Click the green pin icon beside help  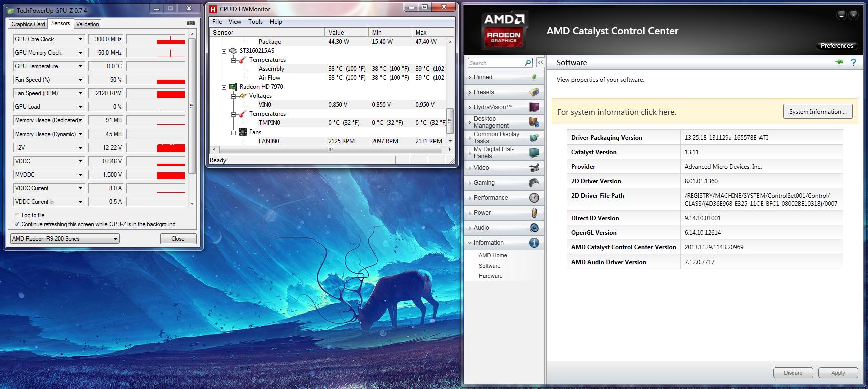point(839,63)
